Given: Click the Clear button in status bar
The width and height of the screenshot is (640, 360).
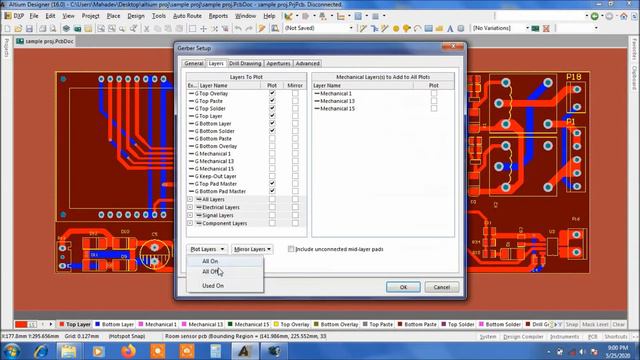Looking at the screenshot, I should click(619, 324).
